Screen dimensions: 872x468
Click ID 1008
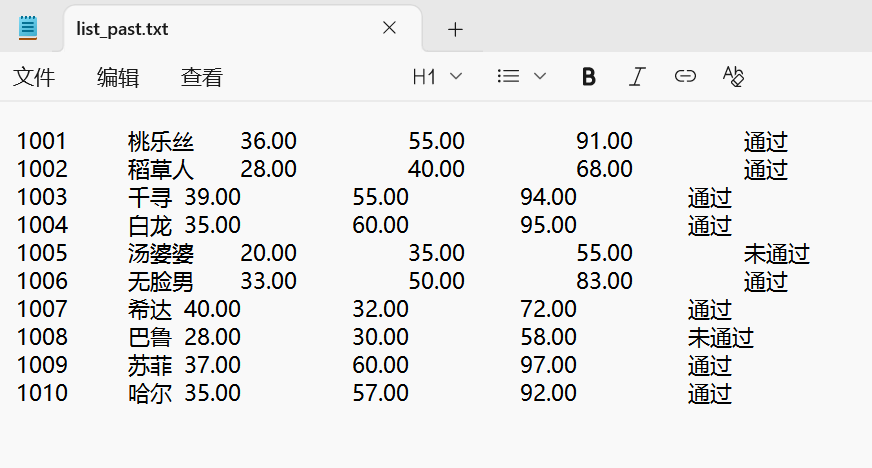[x=42, y=337]
